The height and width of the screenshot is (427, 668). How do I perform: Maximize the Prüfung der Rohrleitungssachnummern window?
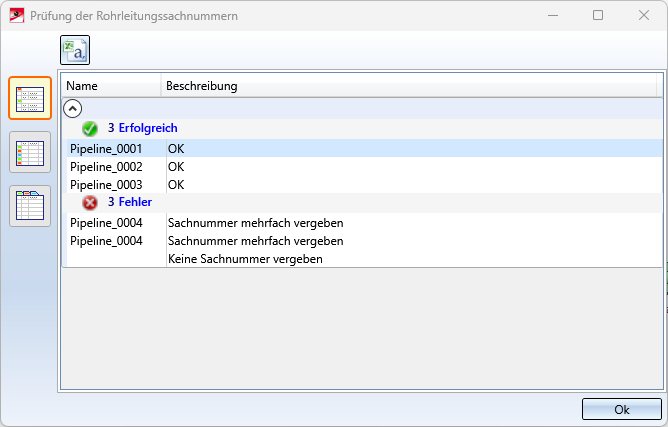click(598, 15)
